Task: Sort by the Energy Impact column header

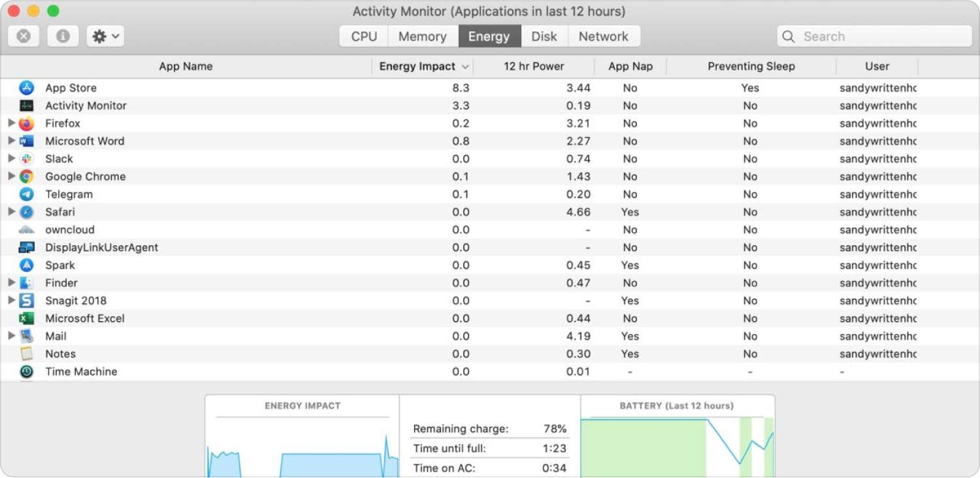Action: [x=423, y=66]
